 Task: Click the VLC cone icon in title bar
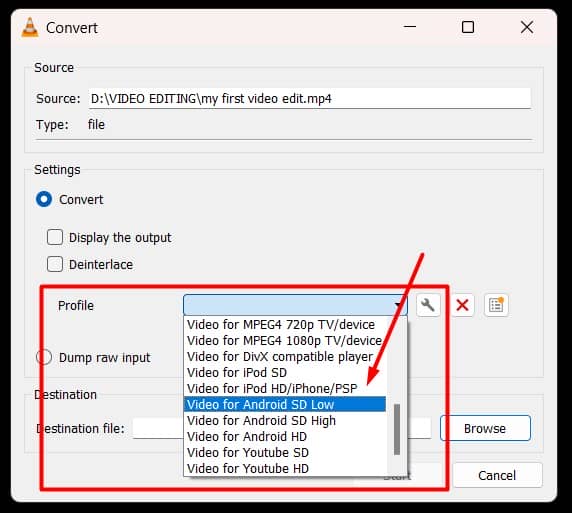[x=30, y=28]
